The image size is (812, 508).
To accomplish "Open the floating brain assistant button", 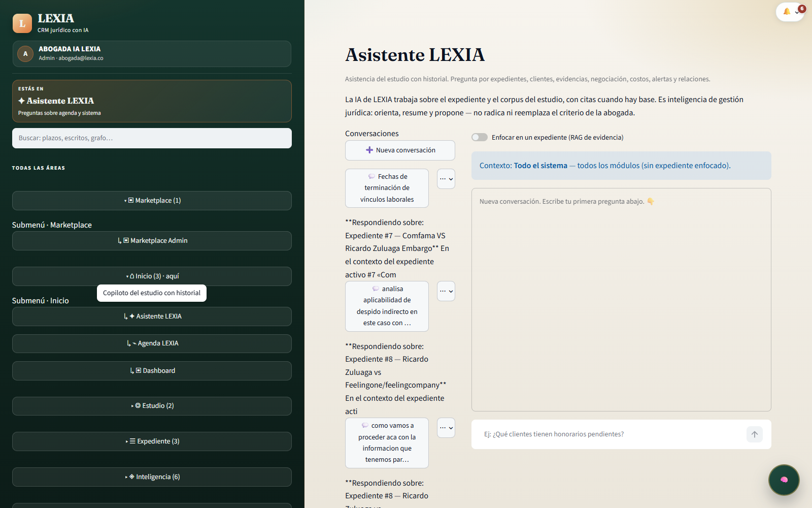I will [x=784, y=480].
